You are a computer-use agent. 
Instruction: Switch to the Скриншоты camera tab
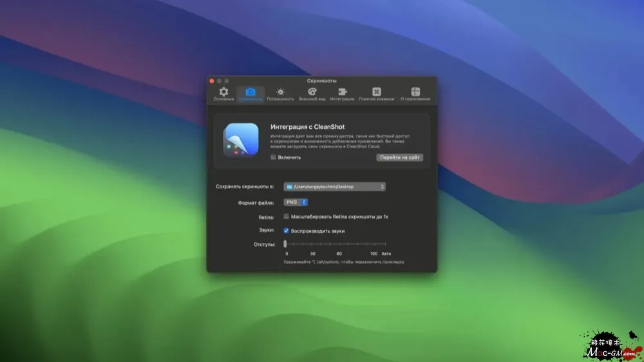[251, 94]
